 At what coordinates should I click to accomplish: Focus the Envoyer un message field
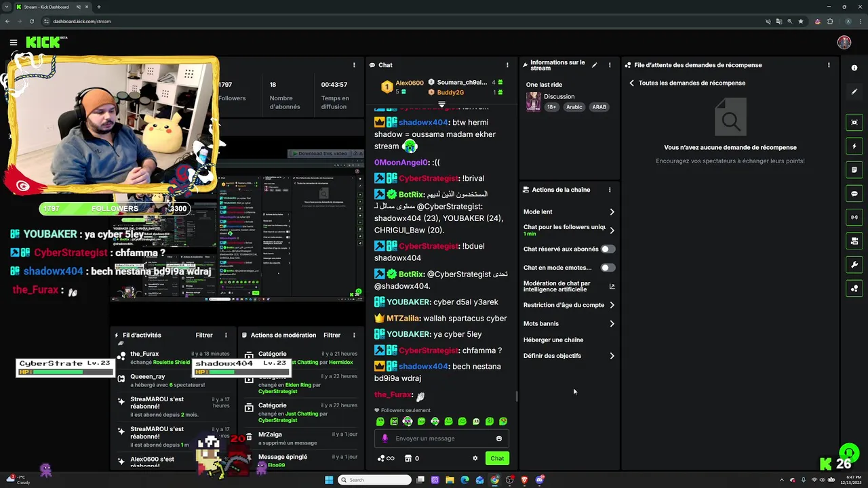tap(441, 439)
